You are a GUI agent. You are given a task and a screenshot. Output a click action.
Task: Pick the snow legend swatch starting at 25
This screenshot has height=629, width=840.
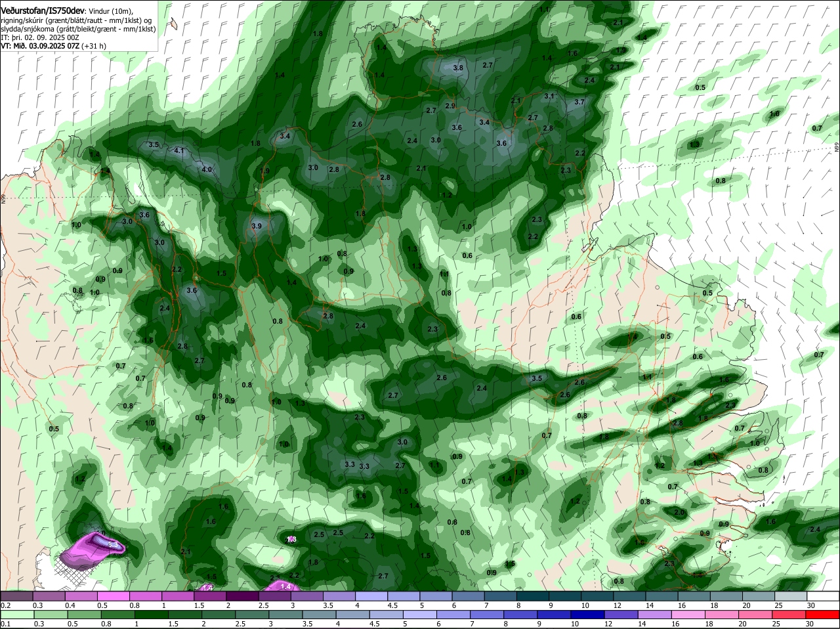pyautogui.click(x=791, y=596)
